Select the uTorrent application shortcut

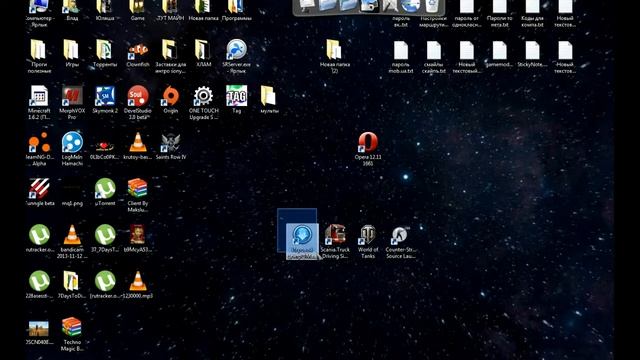[x=105, y=188]
